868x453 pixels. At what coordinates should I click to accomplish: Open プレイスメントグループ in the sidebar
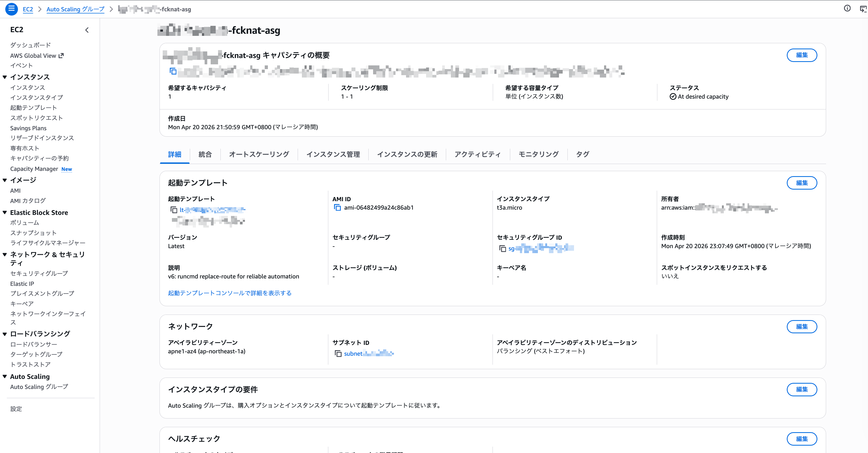click(x=42, y=293)
